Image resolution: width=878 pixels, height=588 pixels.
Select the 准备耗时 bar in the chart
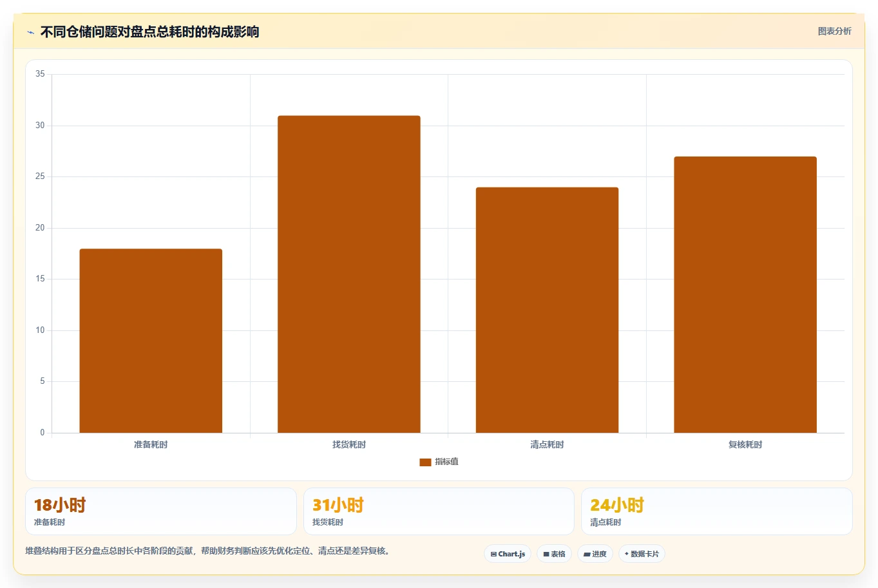pos(151,341)
